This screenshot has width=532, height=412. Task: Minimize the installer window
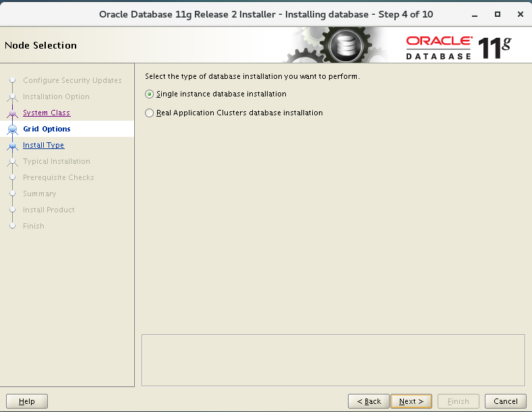coord(475,15)
